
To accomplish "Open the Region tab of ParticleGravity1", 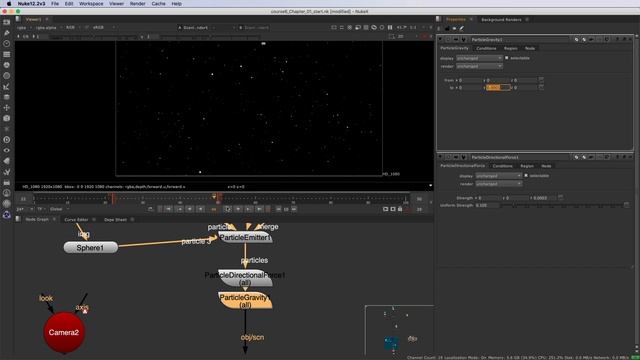I will point(510,48).
